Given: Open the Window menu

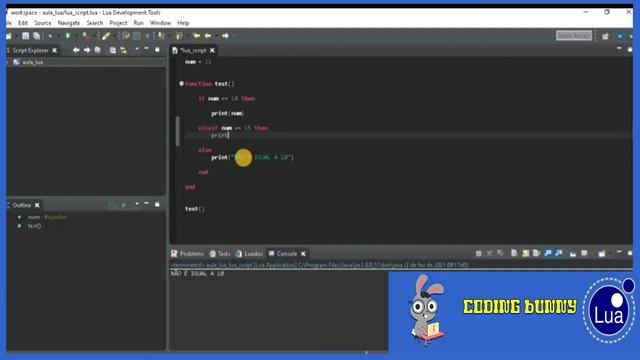Looking at the screenshot, I should tap(160, 23).
